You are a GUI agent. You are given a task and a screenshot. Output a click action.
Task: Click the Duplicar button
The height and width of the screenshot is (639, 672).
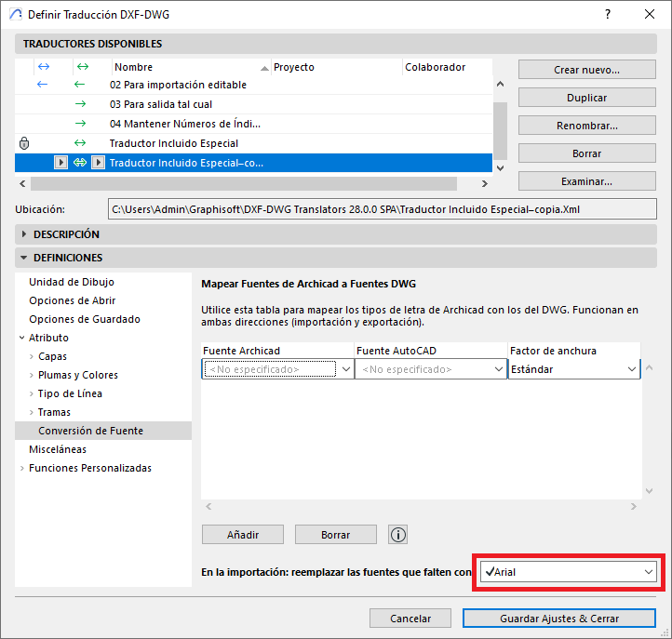click(586, 98)
